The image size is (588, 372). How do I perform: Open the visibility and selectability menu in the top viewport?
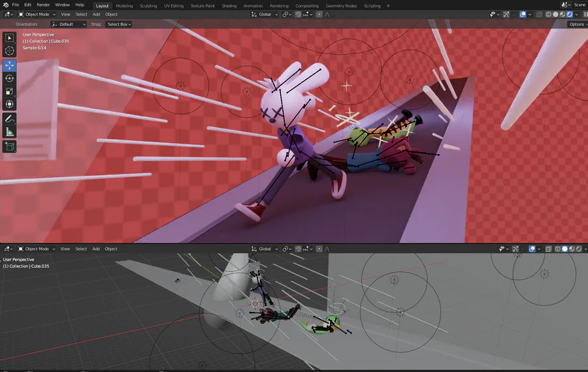[x=495, y=14]
